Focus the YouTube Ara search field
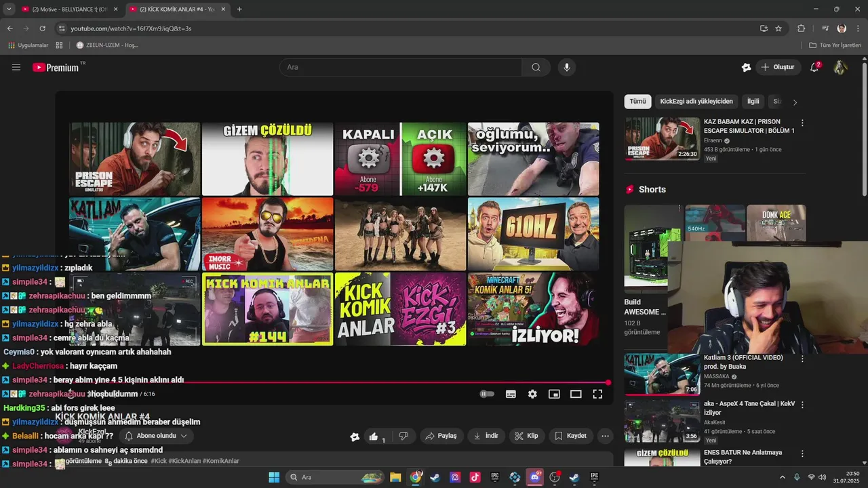868x488 pixels. pyautogui.click(x=401, y=67)
